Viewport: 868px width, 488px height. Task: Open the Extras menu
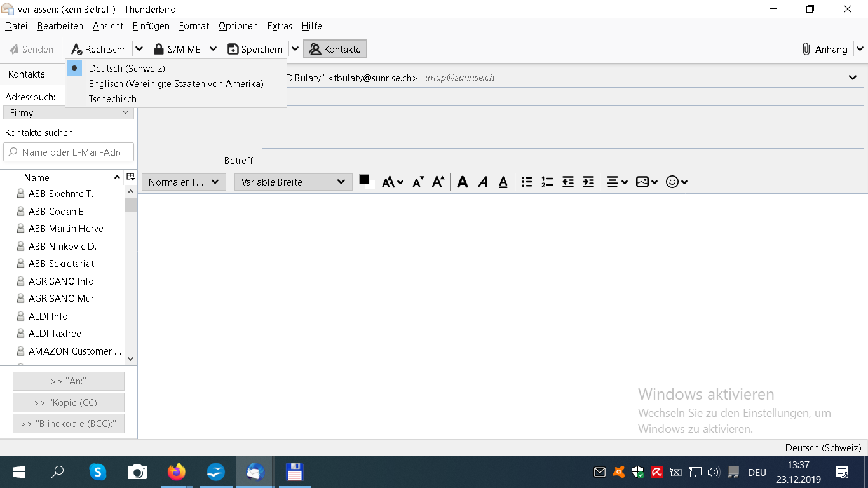280,26
